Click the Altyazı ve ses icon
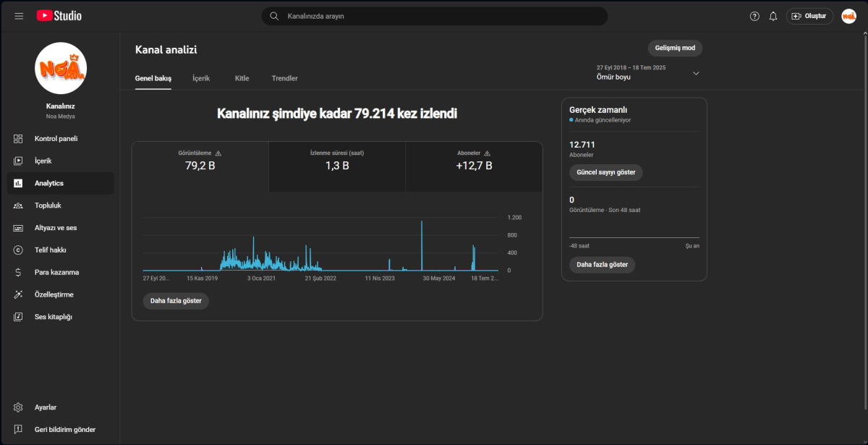The height and width of the screenshot is (445, 868). 19,228
